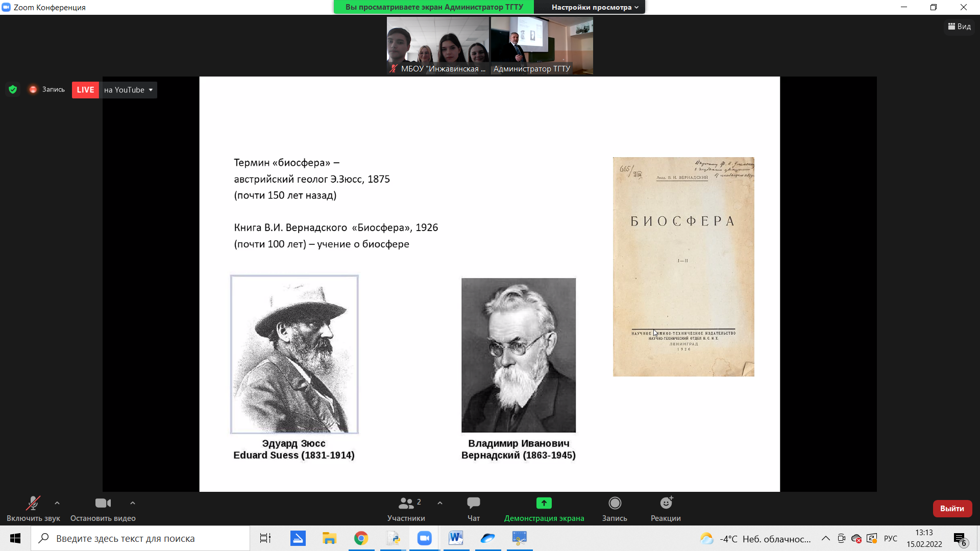The image size is (980, 551).
Task: Click the red LIVE badge
Action: 85,90
